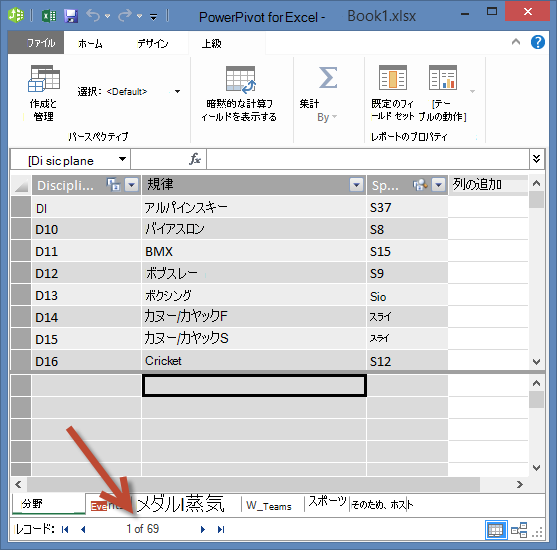The width and height of the screenshot is (557, 550).
Task: Click 暗黙的な計算フィールドを表示する button
Action: coord(239,94)
